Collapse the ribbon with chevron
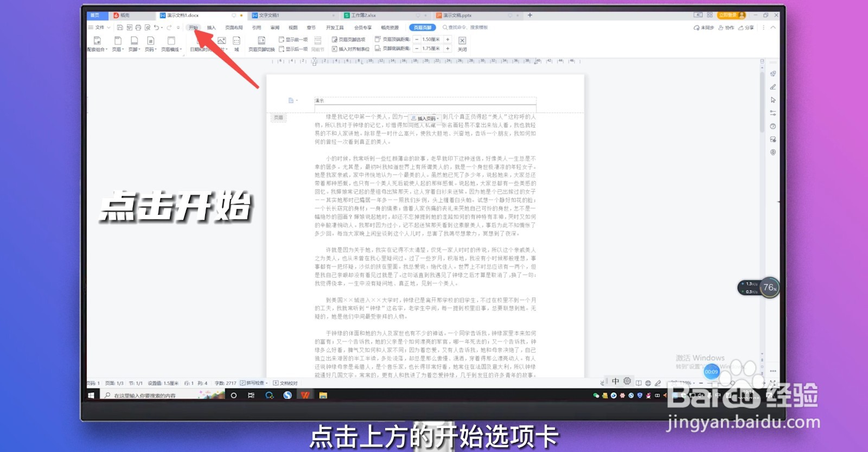The image size is (868, 452). coord(773,28)
